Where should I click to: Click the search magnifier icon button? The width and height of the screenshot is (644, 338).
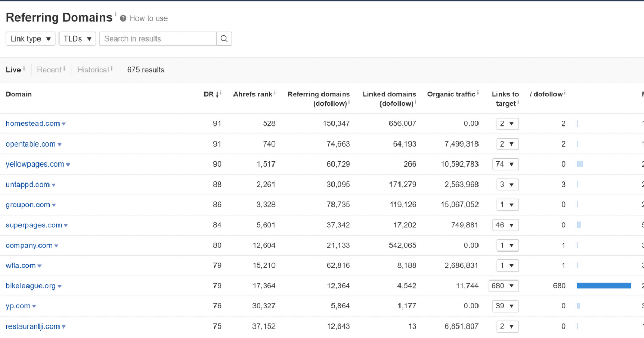click(x=224, y=38)
